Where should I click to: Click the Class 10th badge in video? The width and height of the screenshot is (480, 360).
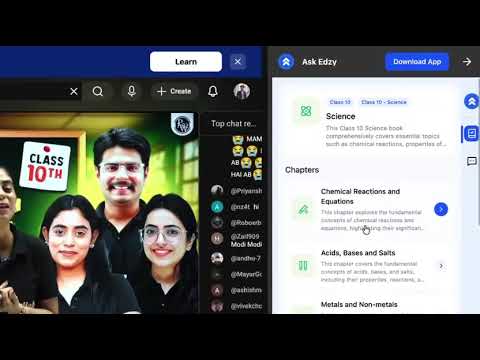click(45, 166)
